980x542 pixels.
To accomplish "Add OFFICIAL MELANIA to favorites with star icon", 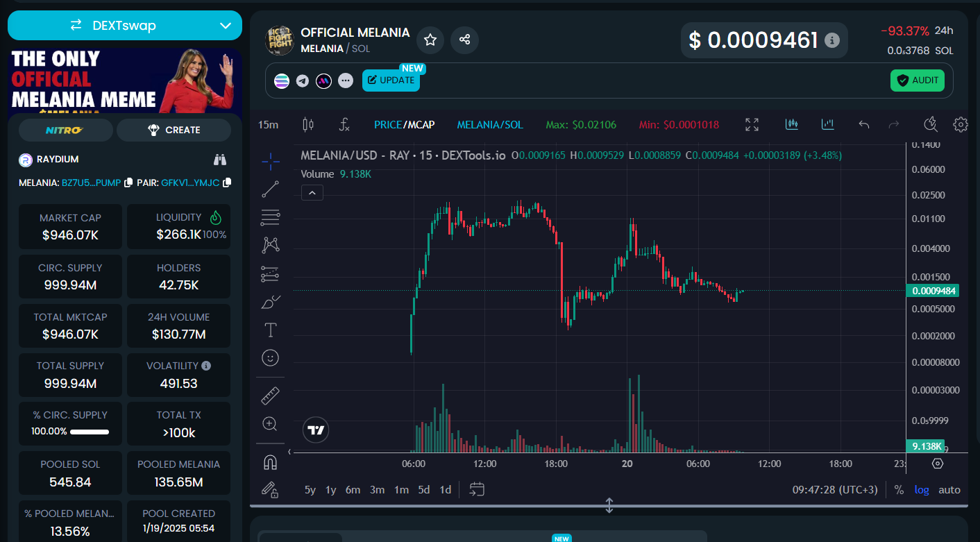I will [430, 40].
